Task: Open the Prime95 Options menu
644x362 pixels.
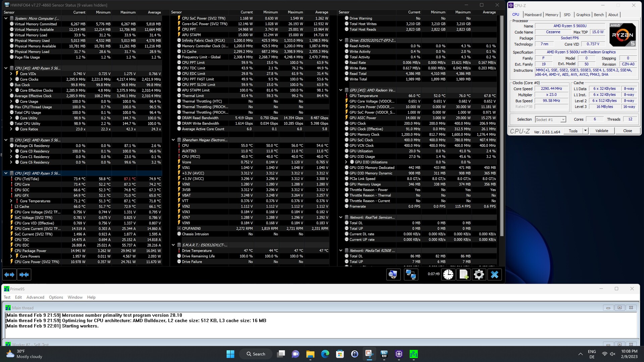Action: coord(56,297)
